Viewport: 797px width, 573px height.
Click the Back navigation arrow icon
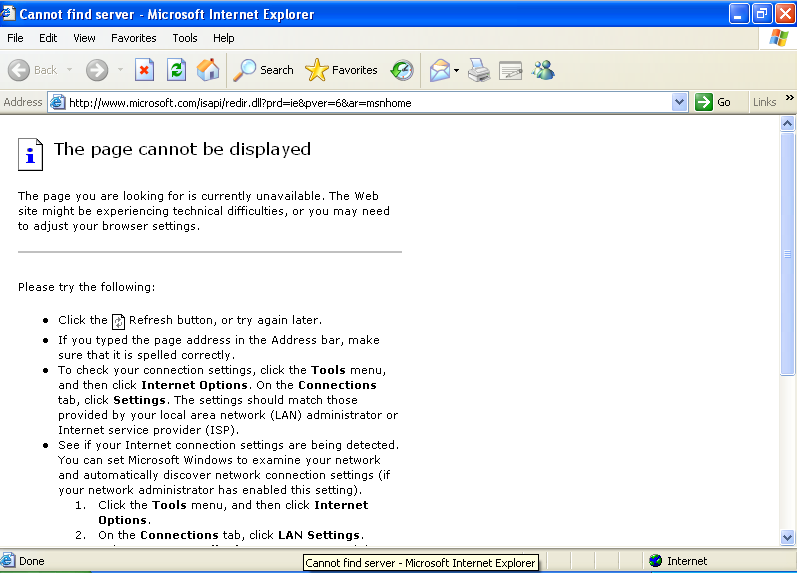[x=19, y=70]
